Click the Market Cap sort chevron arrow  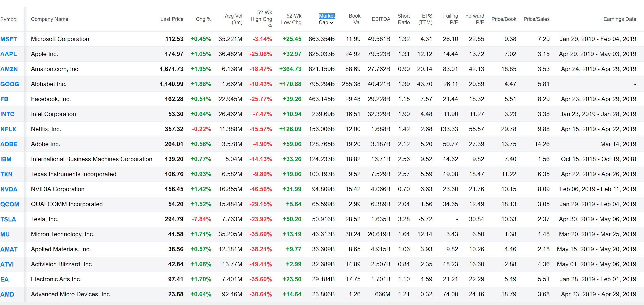[x=332, y=23]
